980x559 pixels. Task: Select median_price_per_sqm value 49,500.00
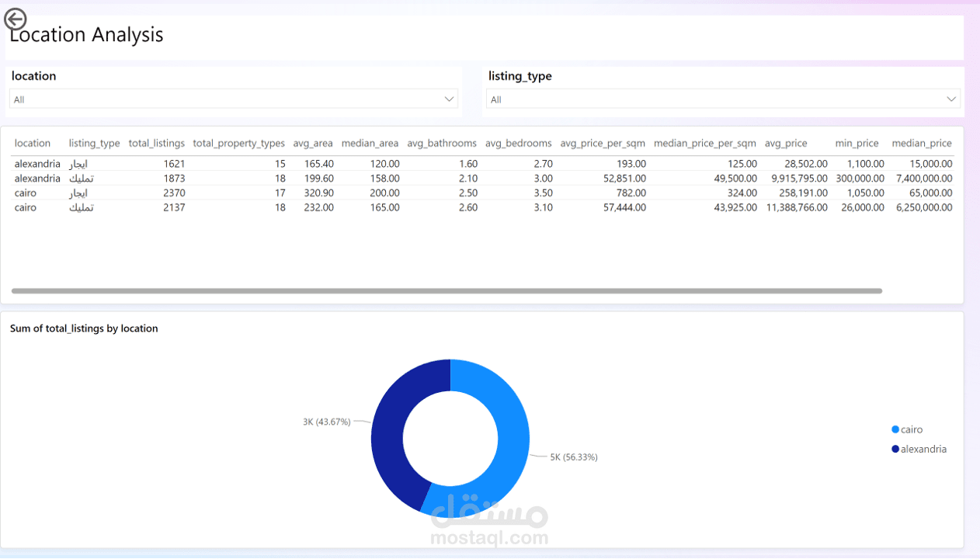click(735, 179)
